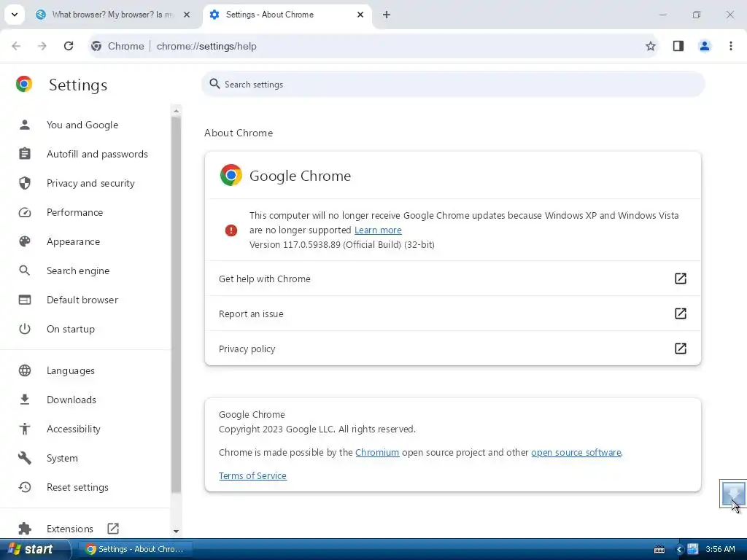The height and width of the screenshot is (560, 747).
Task: Click the sidebar scroll up arrow
Action: (x=177, y=111)
